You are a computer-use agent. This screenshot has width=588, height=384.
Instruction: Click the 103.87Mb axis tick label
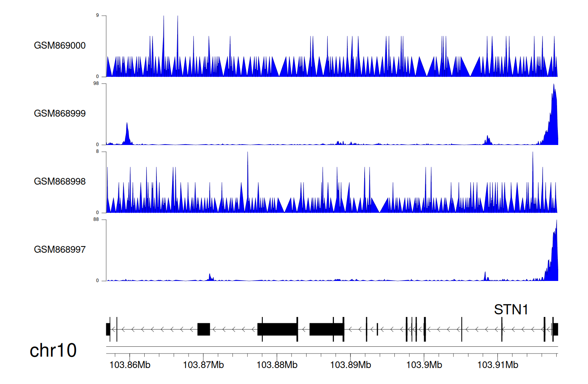[203, 365]
